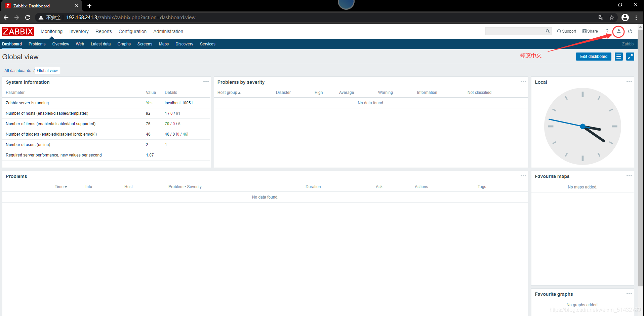Bookmark page with star icon
This screenshot has width=644, height=316.
(x=612, y=17)
